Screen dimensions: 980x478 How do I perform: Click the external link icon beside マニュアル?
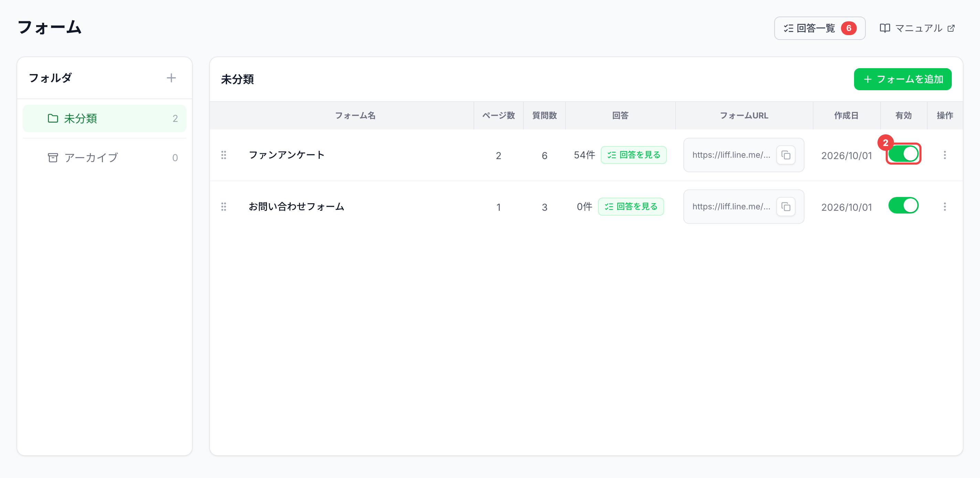pyautogui.click(x=951, y=28)
